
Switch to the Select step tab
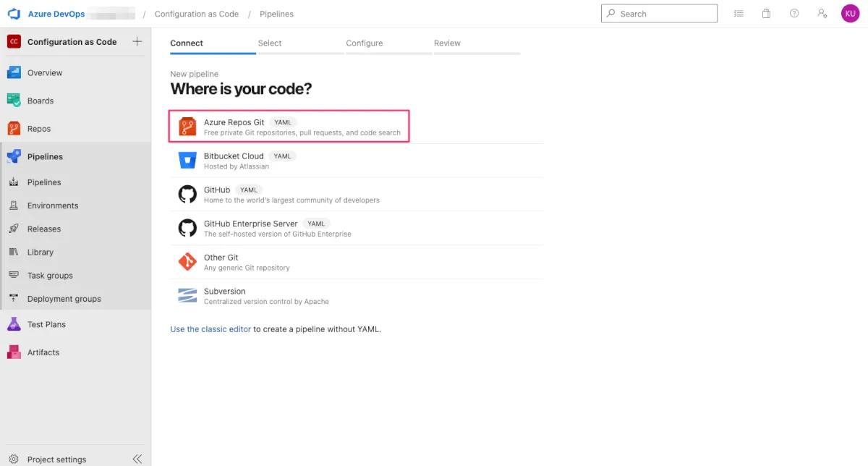(270, 43)
